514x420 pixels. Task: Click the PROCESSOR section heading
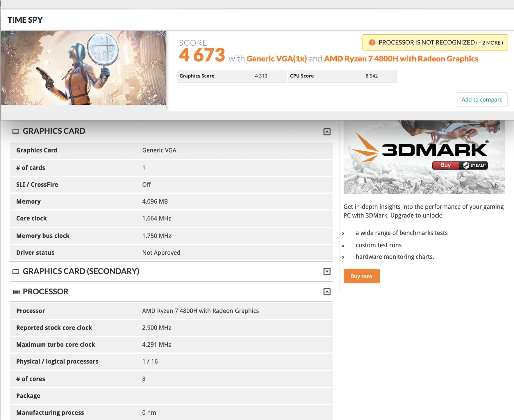pos(46,292)
